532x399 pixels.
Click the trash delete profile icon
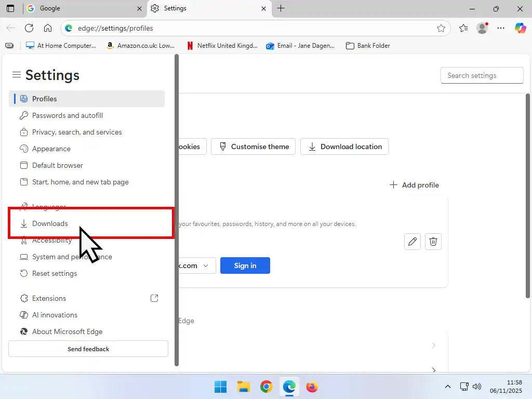(x=433, y=242)
